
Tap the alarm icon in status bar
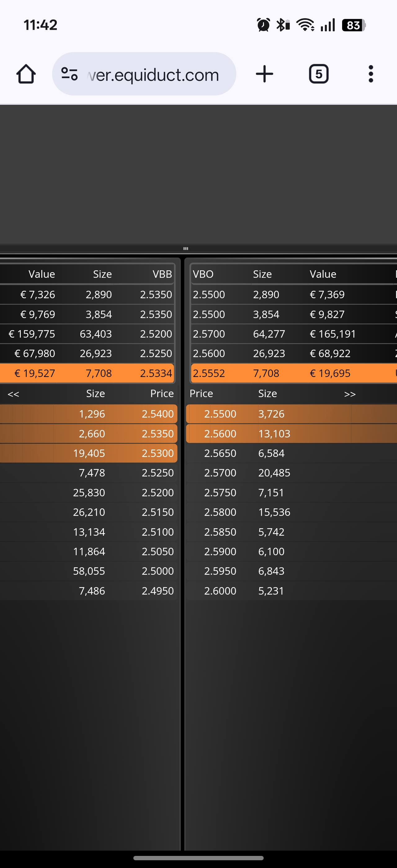(263, 25)
